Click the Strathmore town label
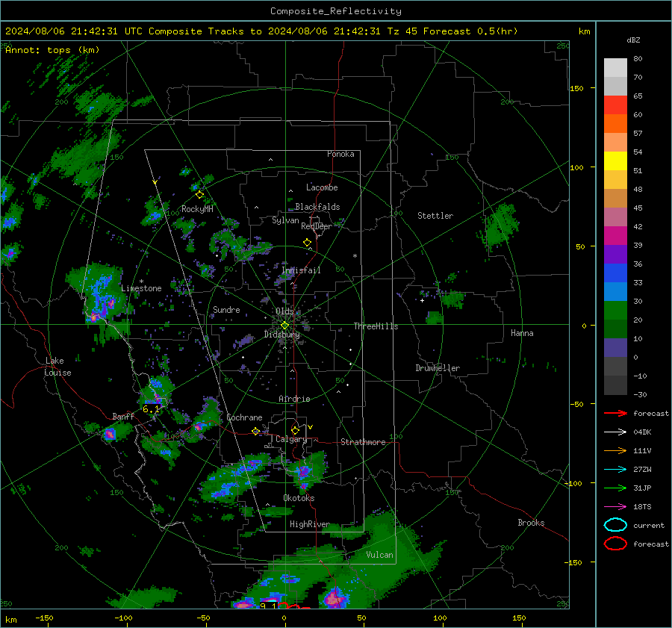This screenshot has width=672, height=628. coord(363,442)
